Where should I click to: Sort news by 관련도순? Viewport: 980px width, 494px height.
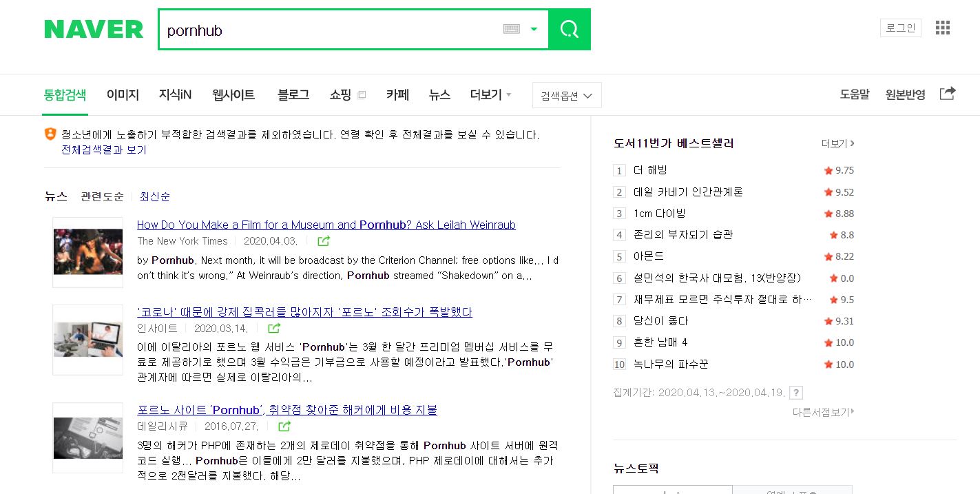click(102, 196)
